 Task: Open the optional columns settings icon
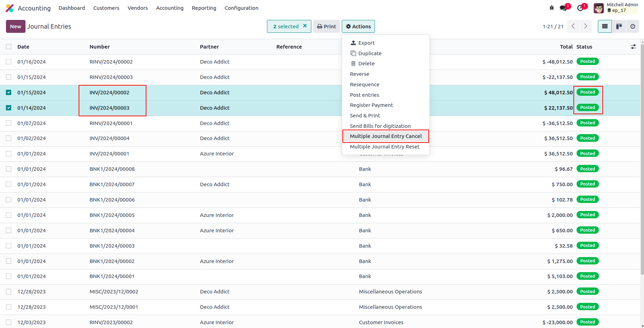click(x=633, y=47)
